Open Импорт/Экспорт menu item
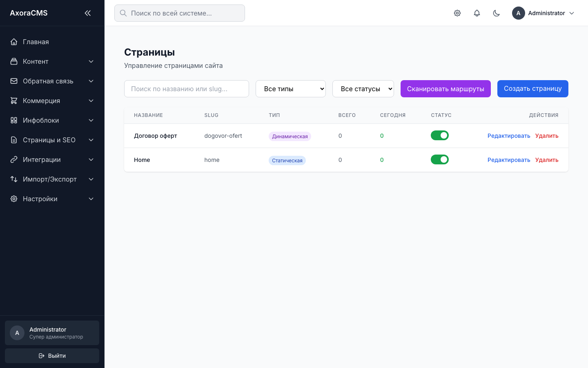This screenshot has width=588, height=368. 52,179
